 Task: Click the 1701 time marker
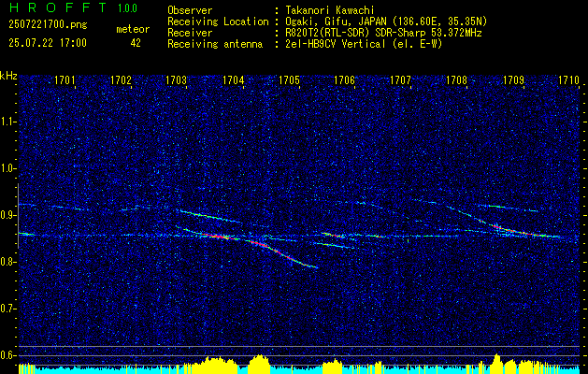(x=65, y=80)
